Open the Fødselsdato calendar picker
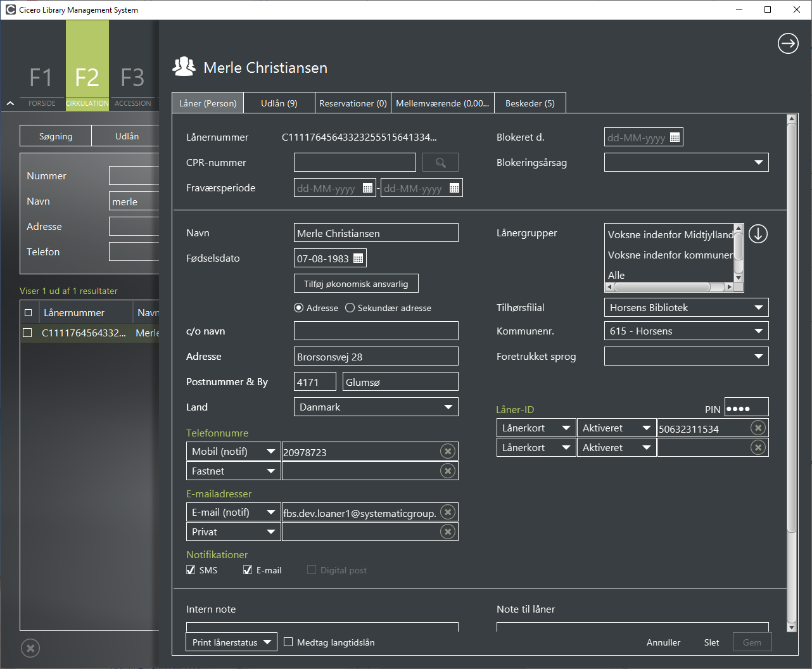 coord(358,258)
